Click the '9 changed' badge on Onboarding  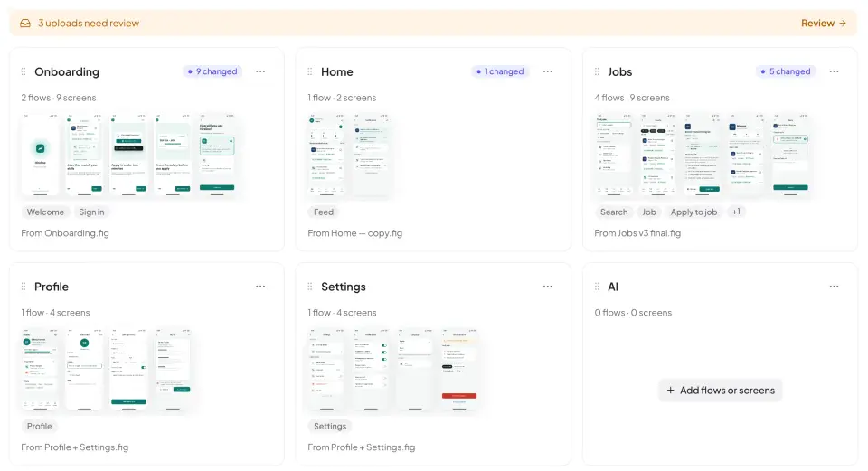[212, 71]
